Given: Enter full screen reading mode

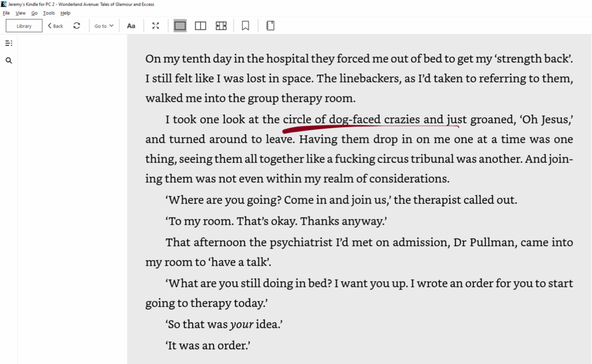Looking at the screenshot, I should point(156,26).
